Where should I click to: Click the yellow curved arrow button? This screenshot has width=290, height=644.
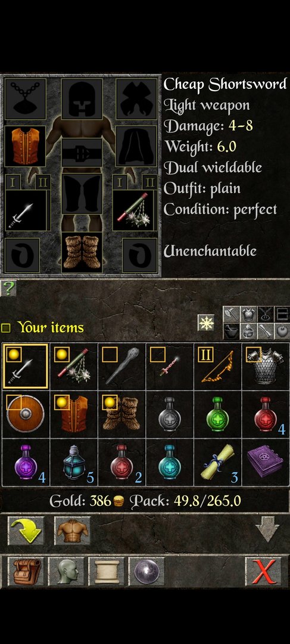click(26, 531)
